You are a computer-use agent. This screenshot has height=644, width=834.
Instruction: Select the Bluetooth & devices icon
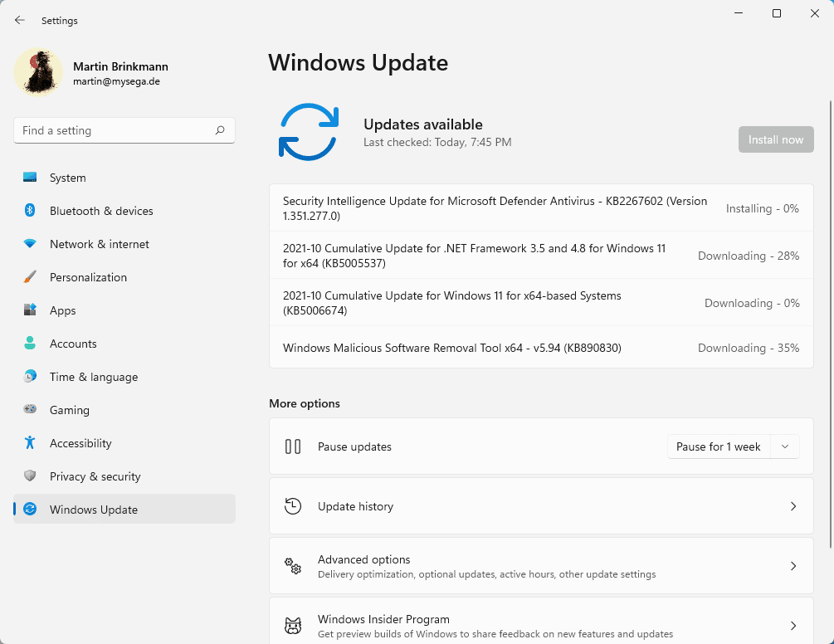coord(31,210)
